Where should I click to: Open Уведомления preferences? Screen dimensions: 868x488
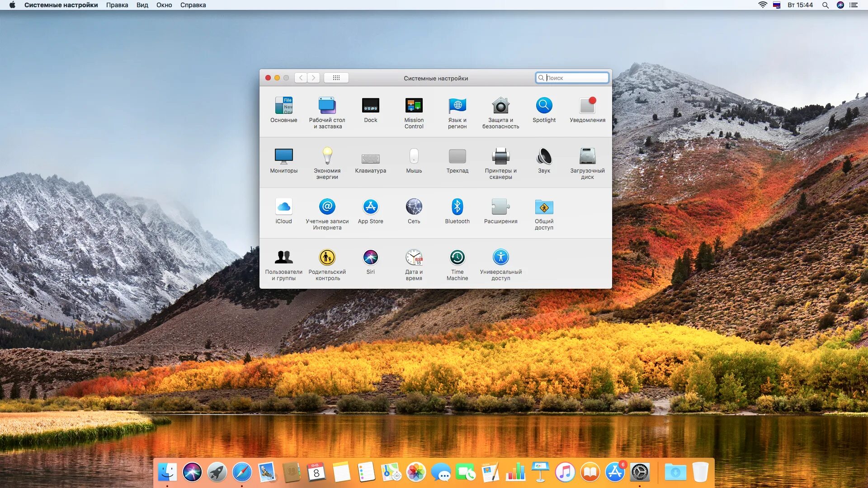click(x=587, y=106)
